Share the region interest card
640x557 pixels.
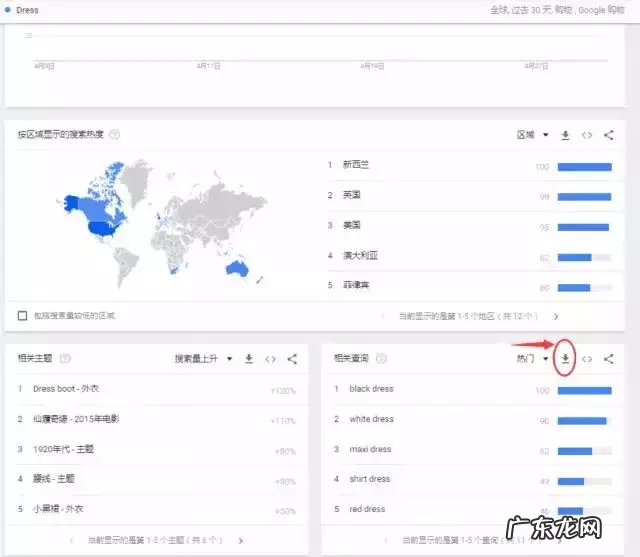pos(609,135)
